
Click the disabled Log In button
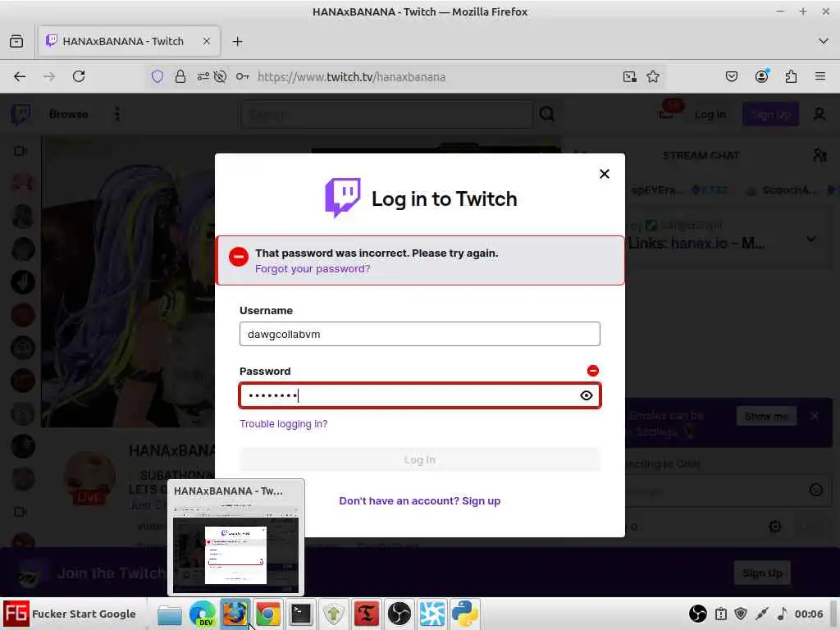(419, 459)
